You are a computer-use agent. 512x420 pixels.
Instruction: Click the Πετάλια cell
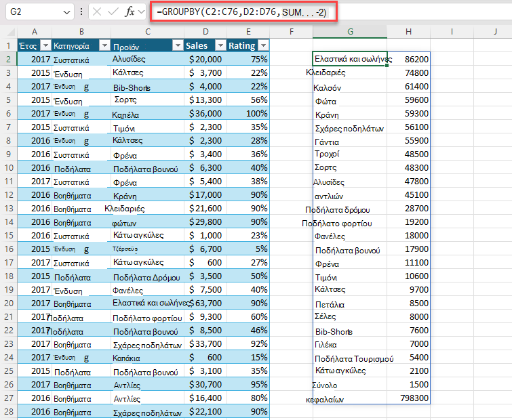pyautogui.click(x=350, y=303)
